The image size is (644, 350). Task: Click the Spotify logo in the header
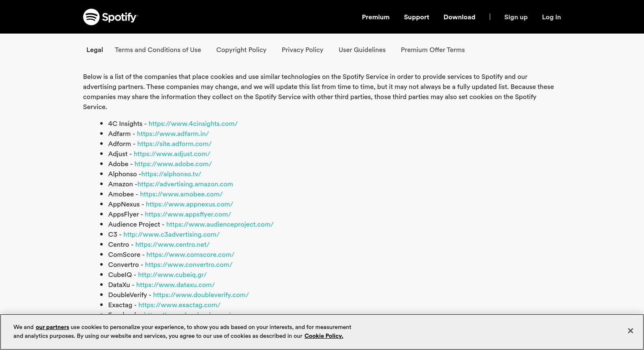coord(110,17)
